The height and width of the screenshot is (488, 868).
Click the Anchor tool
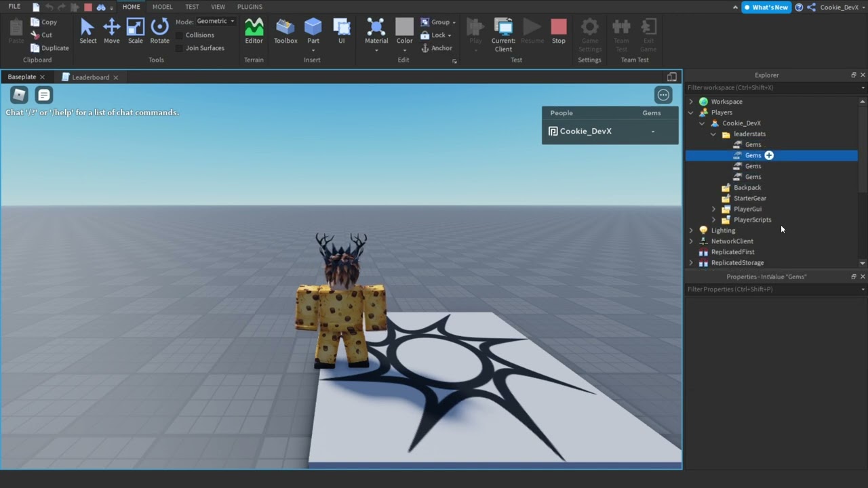click(437, 48)
